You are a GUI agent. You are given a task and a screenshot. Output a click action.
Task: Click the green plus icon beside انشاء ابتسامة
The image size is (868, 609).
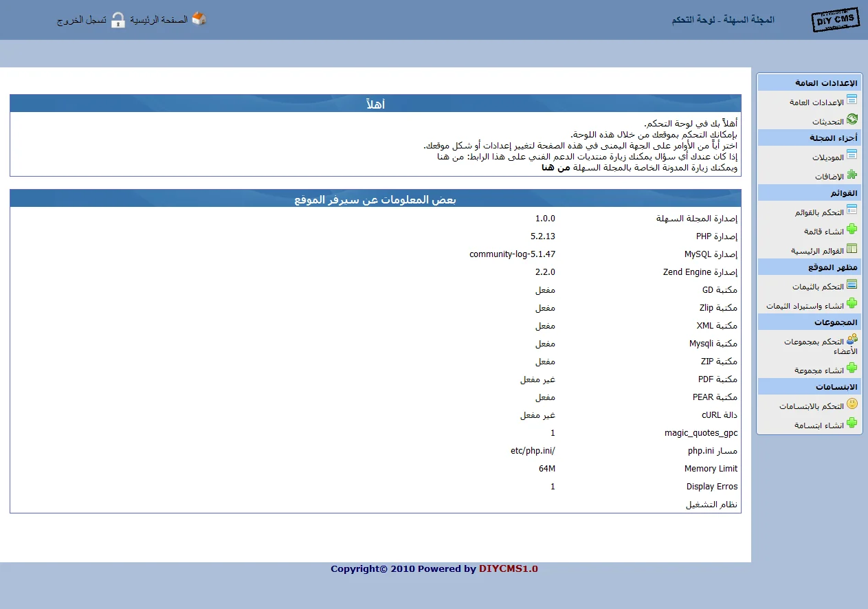pos(852,423)
